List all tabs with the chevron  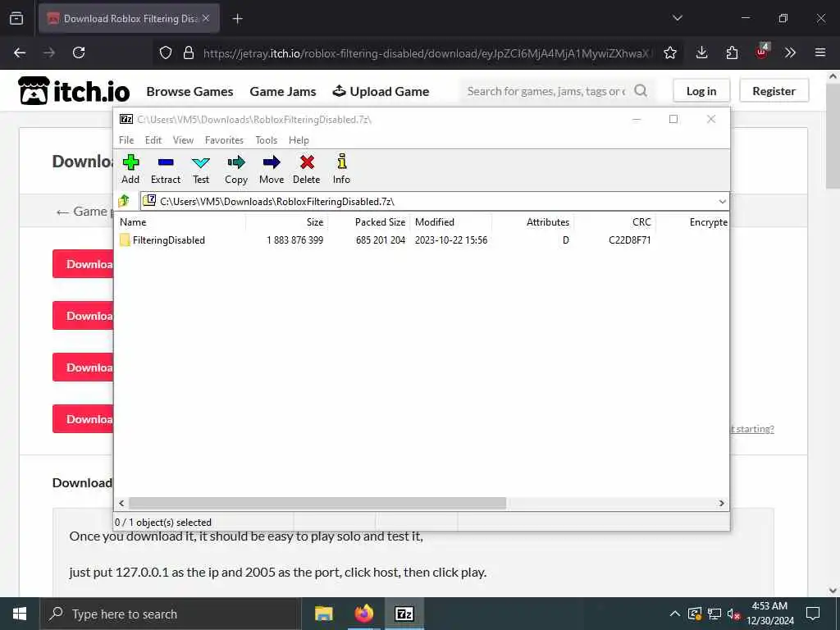coord(678,18)
